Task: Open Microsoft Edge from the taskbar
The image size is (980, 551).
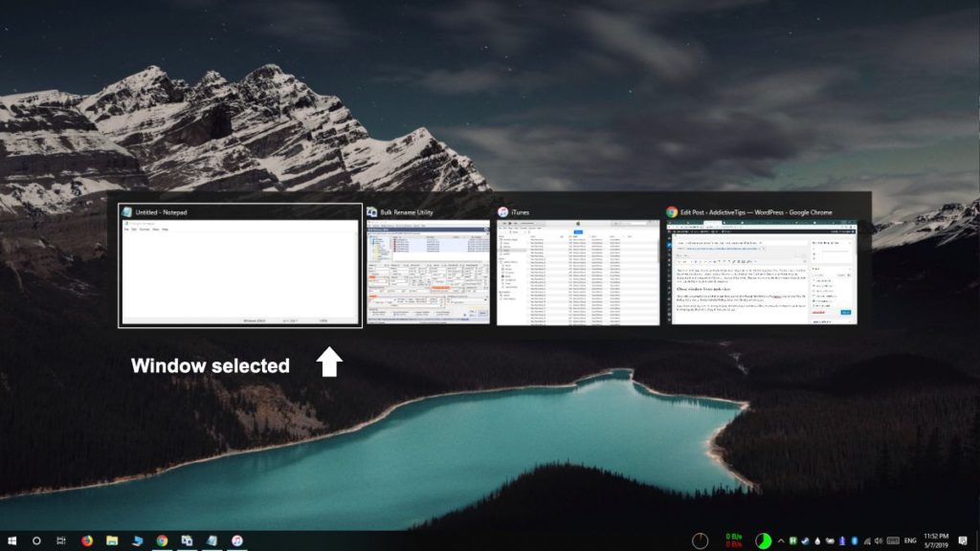Action: pyautogui.click(x=137, y=540)
